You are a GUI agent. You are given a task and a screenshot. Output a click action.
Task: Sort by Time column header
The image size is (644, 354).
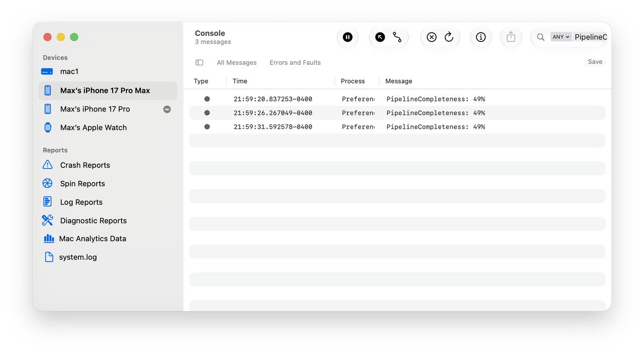point(240,81)
